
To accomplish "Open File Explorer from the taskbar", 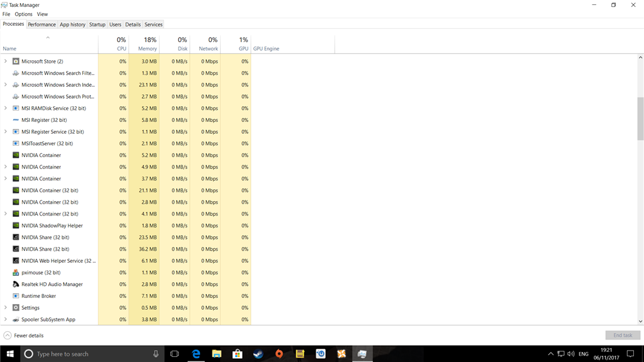I will pyautogui.click(x=216, y=354).
